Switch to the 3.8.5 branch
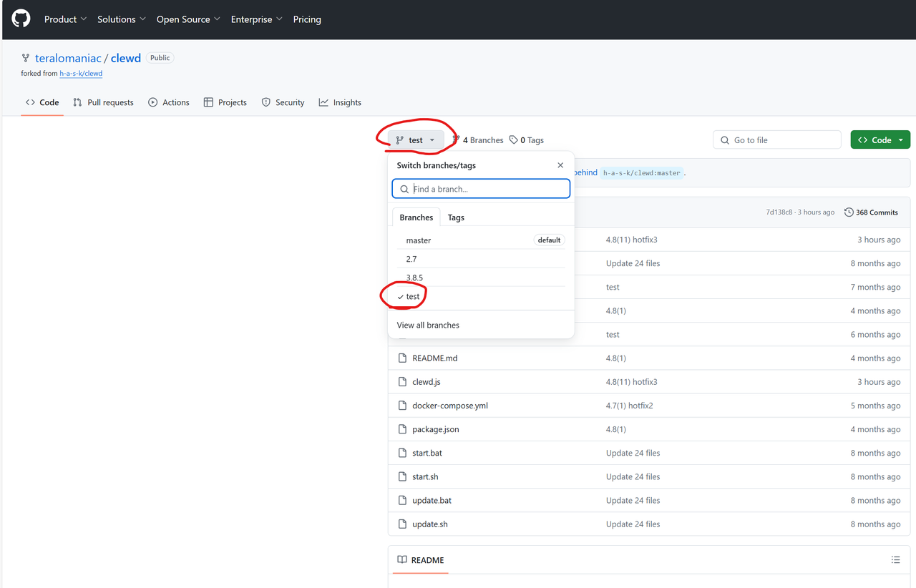Screen dimensions: 916x588 [x=481, y=278]
